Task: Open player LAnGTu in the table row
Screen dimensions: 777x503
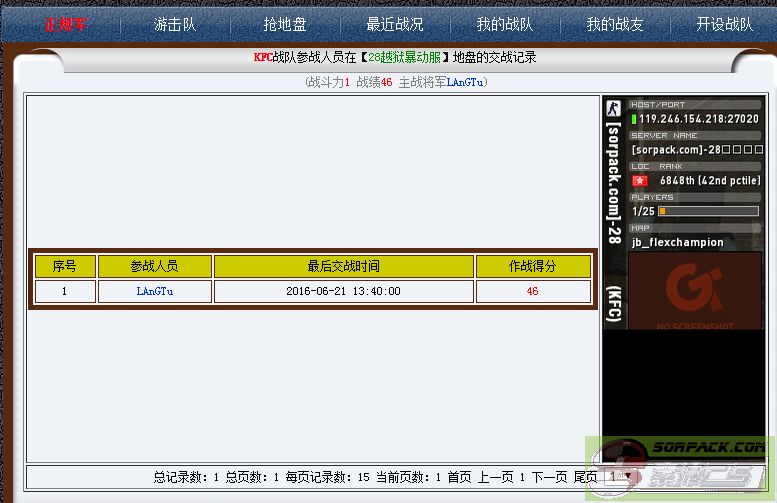Action: pos(155,291)
